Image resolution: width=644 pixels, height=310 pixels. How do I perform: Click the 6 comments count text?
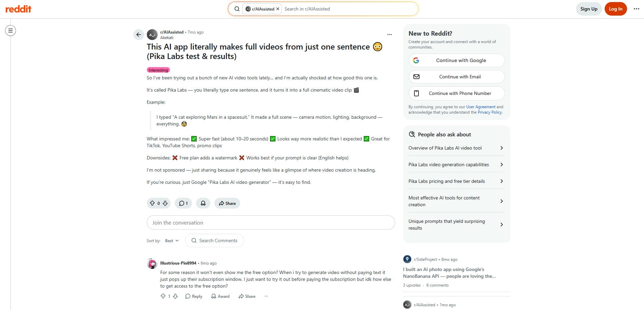click(x=437, y=285)
